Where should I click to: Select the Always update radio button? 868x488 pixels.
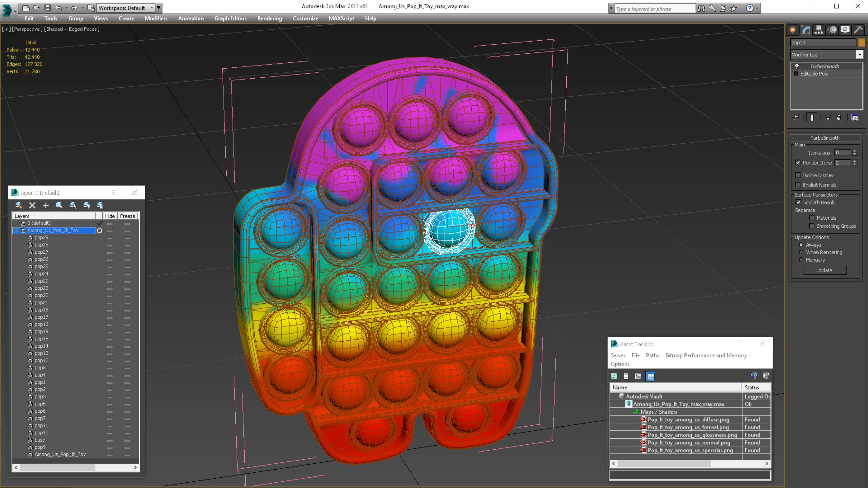click(801, 245)
